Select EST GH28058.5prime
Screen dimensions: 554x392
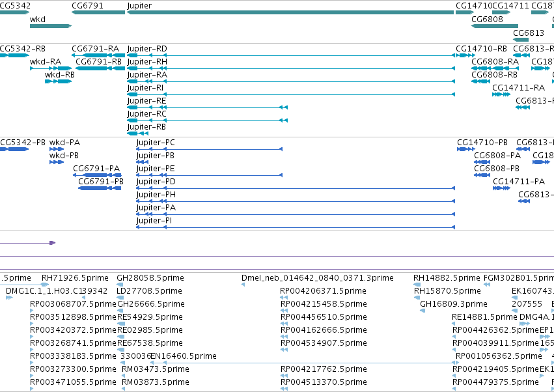point(150,278)
